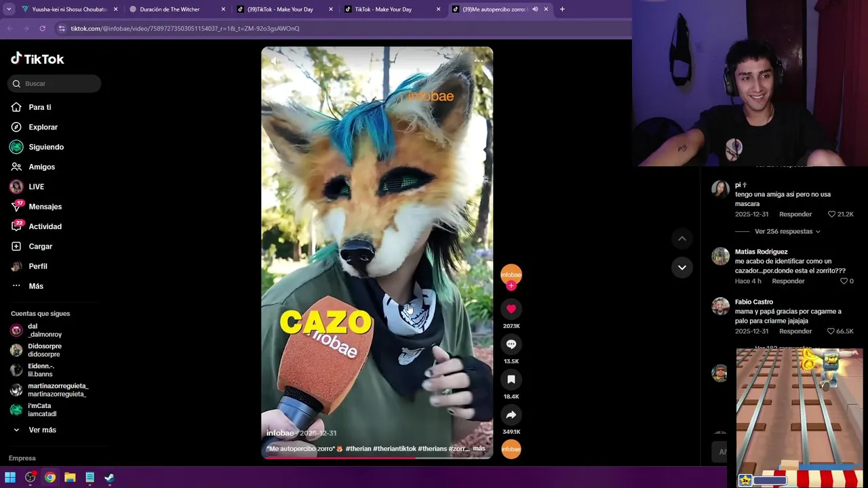Go back in browser history

coord(9,28)
